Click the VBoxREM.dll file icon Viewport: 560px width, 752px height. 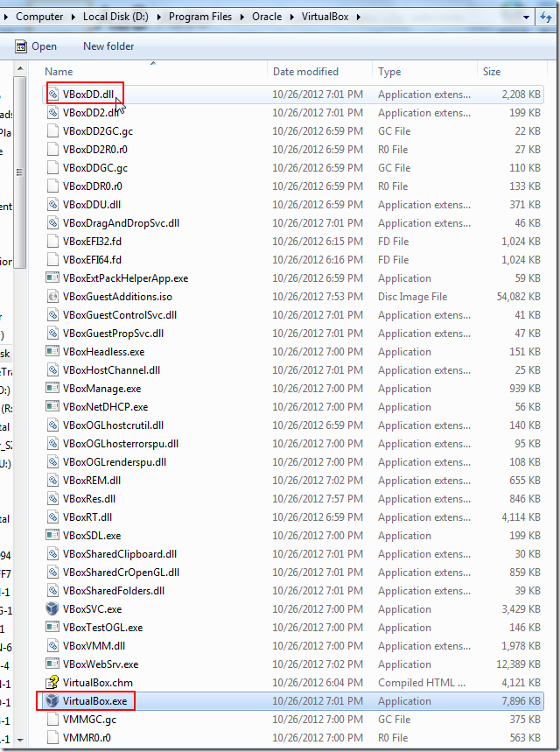click(52, 480)
